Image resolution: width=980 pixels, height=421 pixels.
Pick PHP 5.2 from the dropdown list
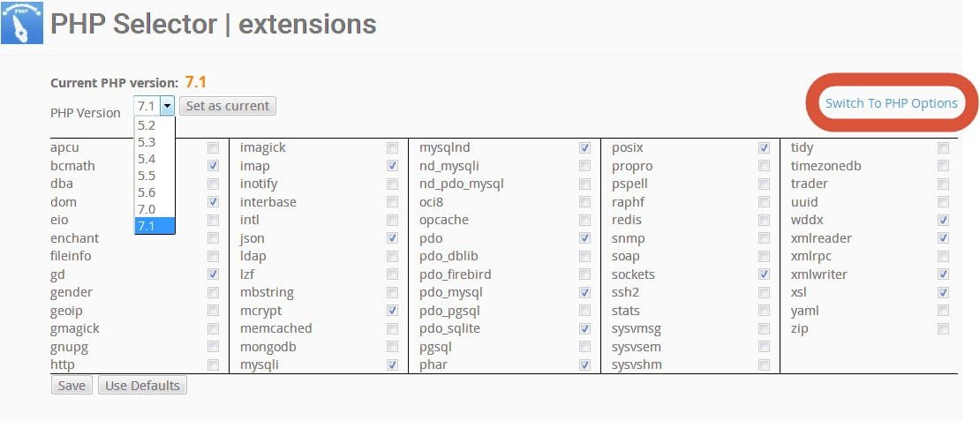point(147,125)
